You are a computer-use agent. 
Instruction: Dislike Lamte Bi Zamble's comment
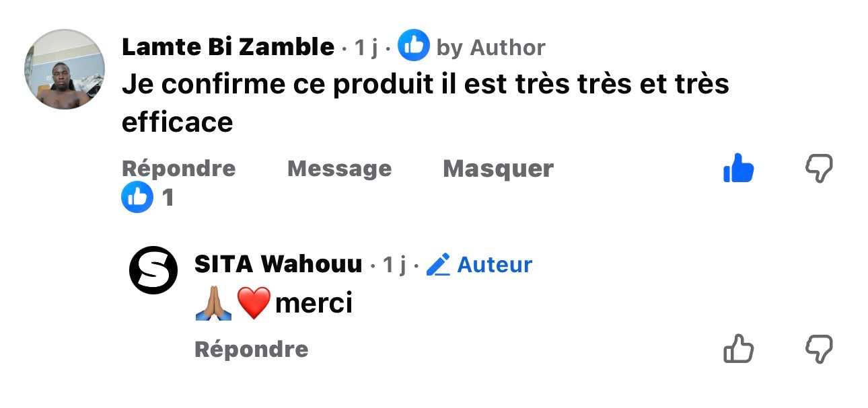pyautogui.click(x=820, y=168)
